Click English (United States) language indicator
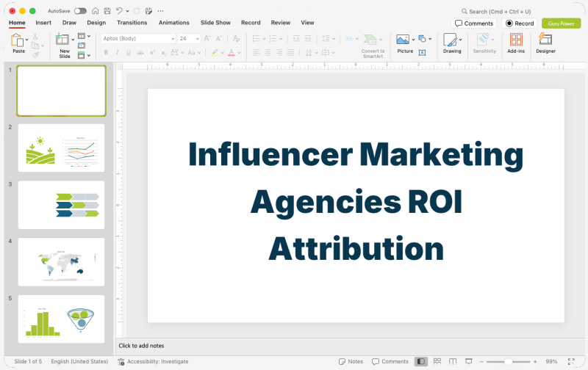 tap(79, 361)
